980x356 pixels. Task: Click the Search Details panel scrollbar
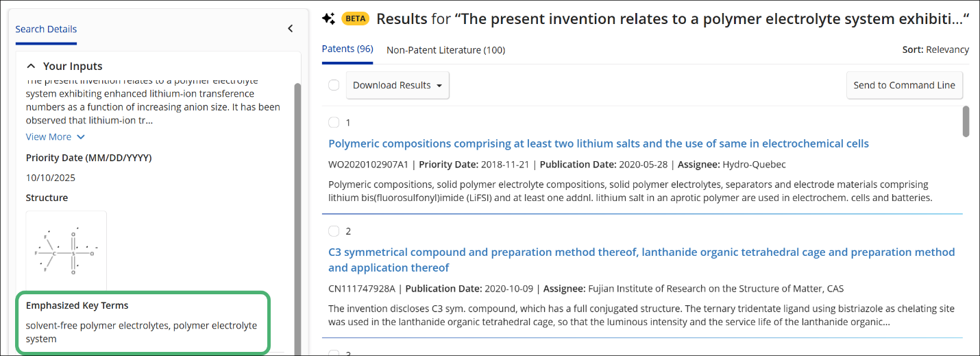click(297, 216)
